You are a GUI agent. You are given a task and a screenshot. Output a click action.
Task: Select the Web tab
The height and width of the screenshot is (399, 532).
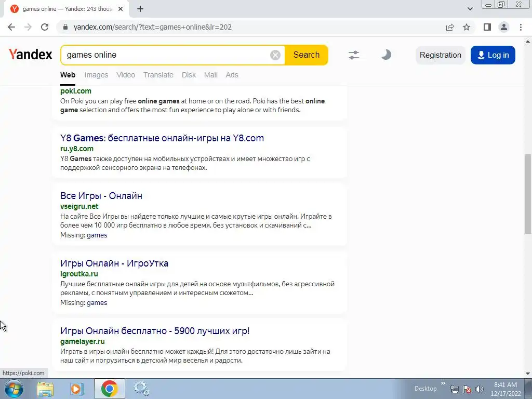pyautogui.click(x=68, y=75)
